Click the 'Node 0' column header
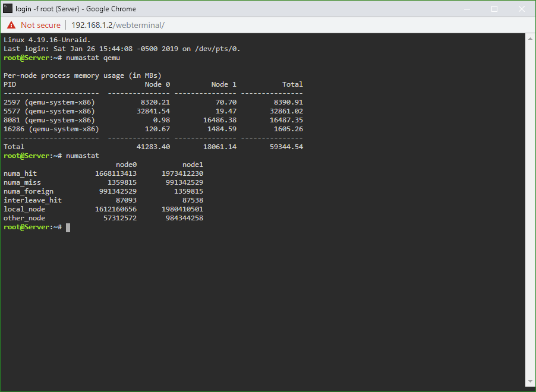Viewport: 536px width, 392px height. tap(157, 84)
